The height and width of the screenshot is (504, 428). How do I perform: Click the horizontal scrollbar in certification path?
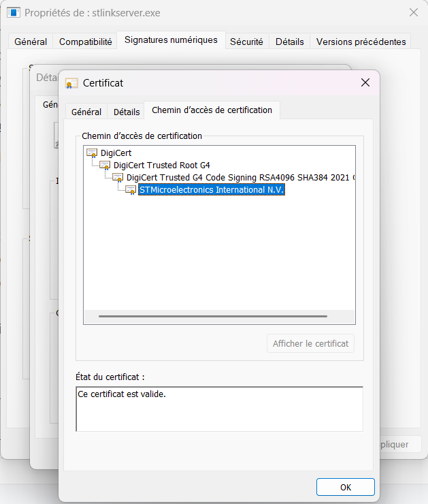pos(213,316)
